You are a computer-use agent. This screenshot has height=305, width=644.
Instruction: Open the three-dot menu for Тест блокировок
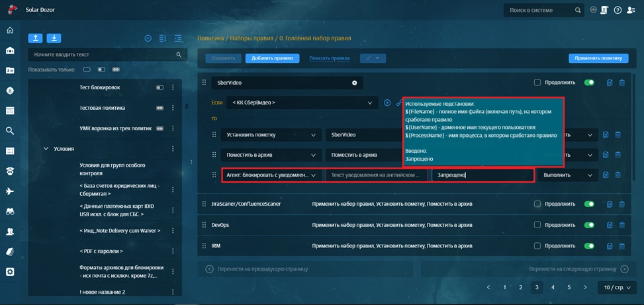click(x=173, y=87)
